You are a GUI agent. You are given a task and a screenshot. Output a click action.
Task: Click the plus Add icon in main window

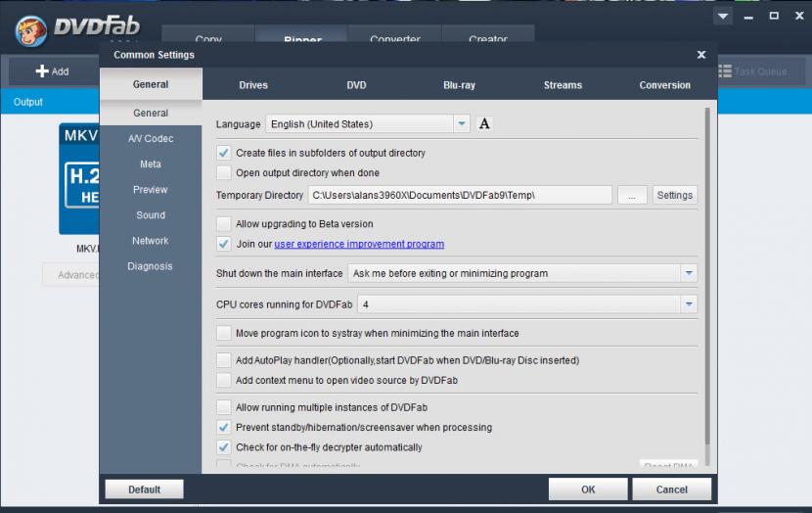tap(41, 71)
